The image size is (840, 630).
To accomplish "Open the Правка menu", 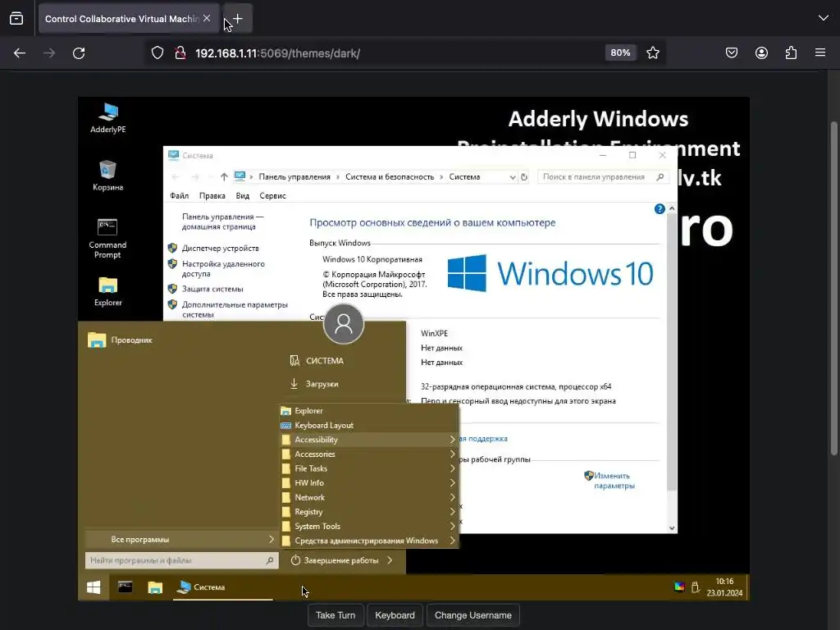I will coord(212,195).
